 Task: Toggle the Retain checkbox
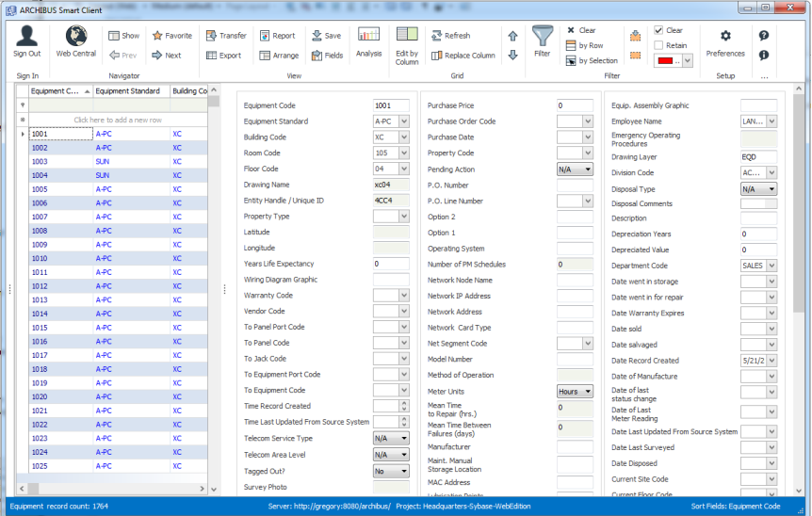point(658,45)
